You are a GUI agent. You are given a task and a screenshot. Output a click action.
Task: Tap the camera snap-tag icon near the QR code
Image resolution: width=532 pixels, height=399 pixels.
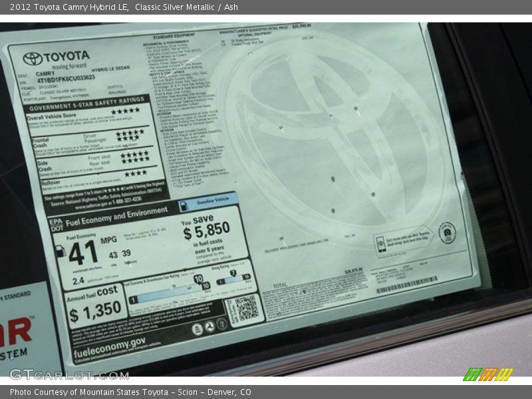(446, 233)
